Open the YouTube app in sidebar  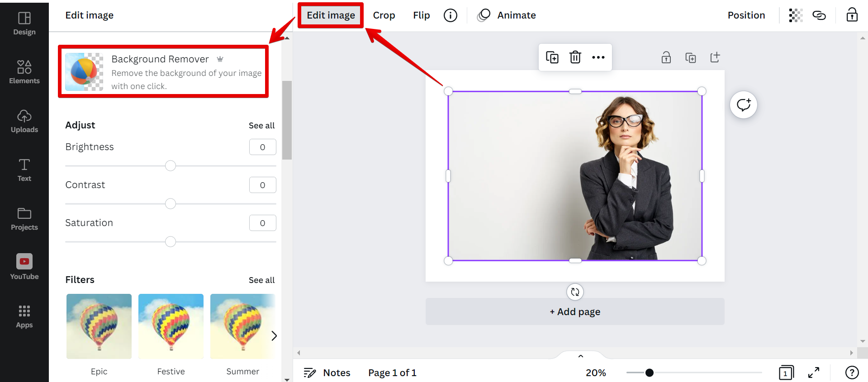pos(24,267)
